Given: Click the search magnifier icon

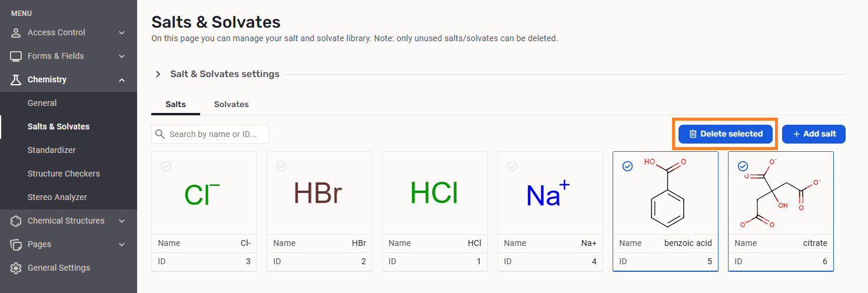Looking at the screenshot, I should (160, 134).
